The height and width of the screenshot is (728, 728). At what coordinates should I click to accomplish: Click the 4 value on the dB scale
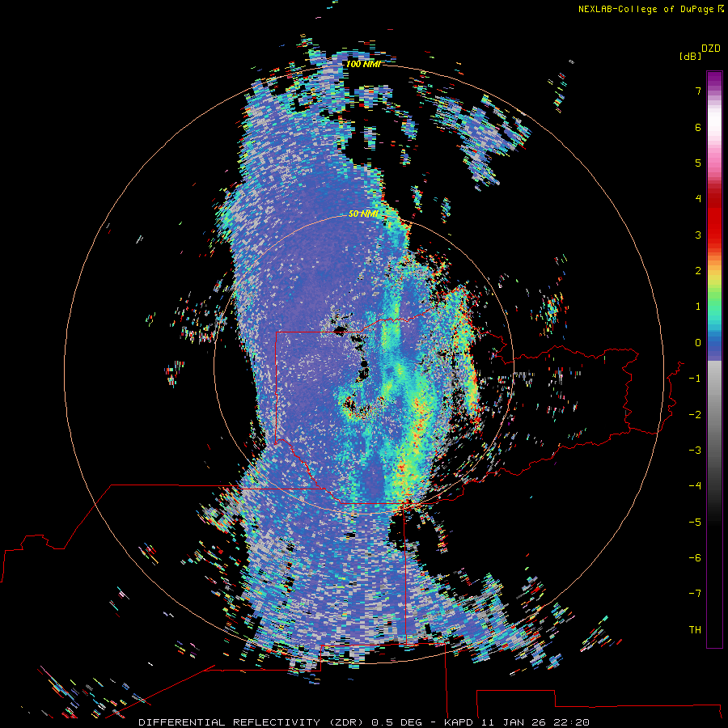pyautogui.click(x=698, y=199)
